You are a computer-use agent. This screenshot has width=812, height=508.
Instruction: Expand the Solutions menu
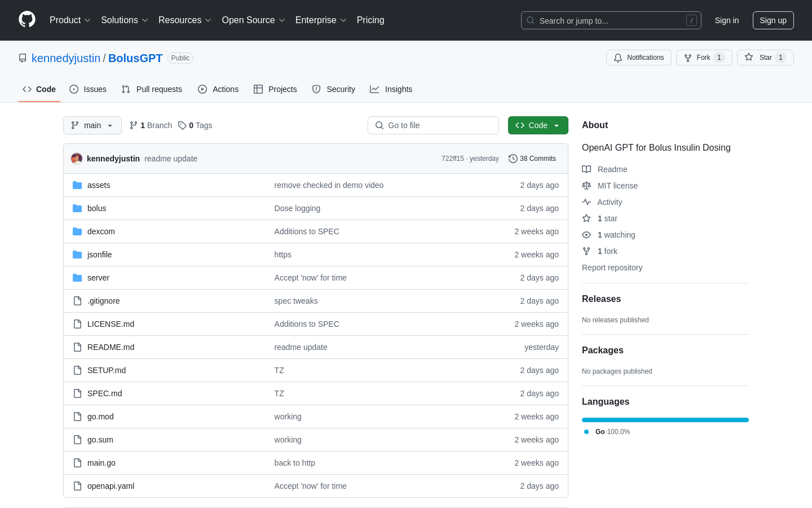click(x=125, y=20)
